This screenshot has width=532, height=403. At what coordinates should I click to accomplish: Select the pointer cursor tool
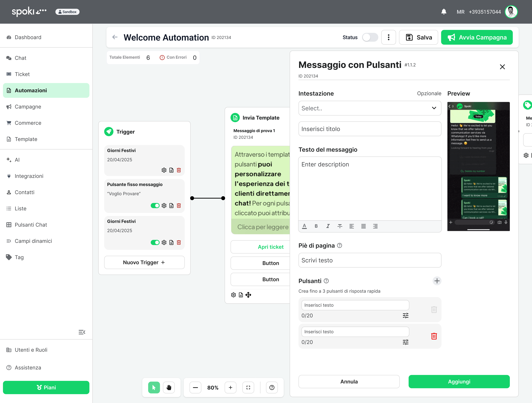(x=154, y=387)
